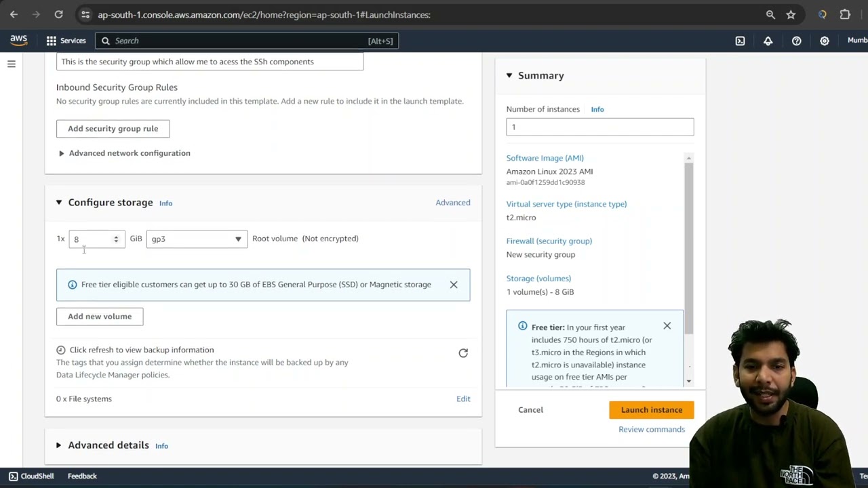Viewport: 868px width, 488px height.
Task: Click the site info icon in address bar
Action: (85, 14)
